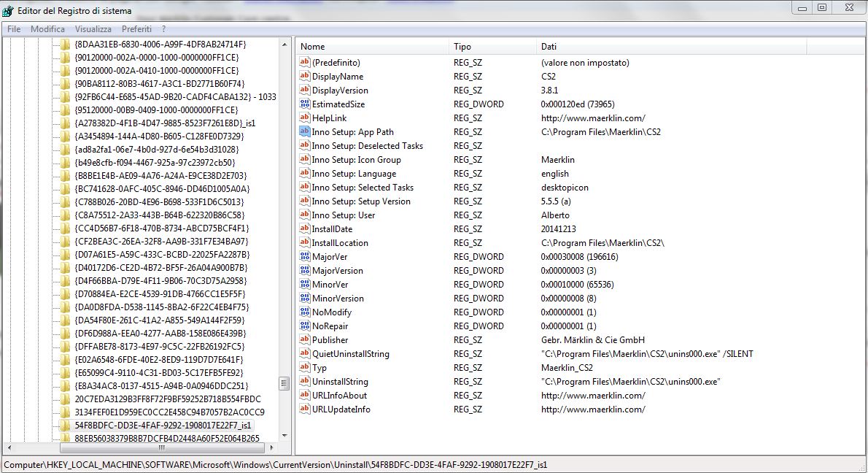868x473 pixels.
Task: Click the 20141213 install date data
Action: coord(558,228)
